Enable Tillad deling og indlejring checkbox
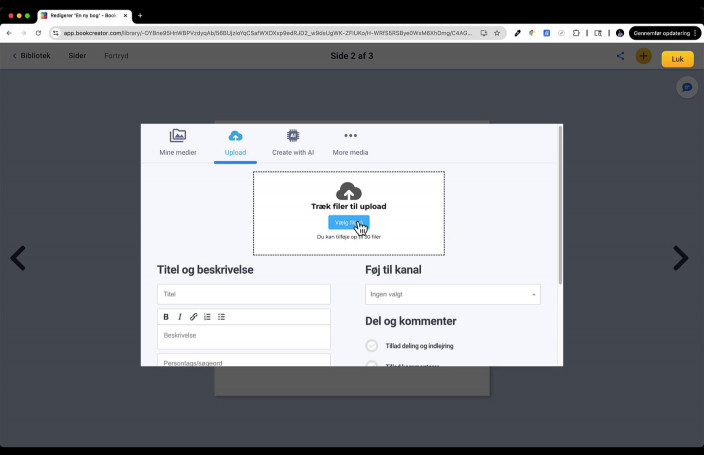 point(372,345)
